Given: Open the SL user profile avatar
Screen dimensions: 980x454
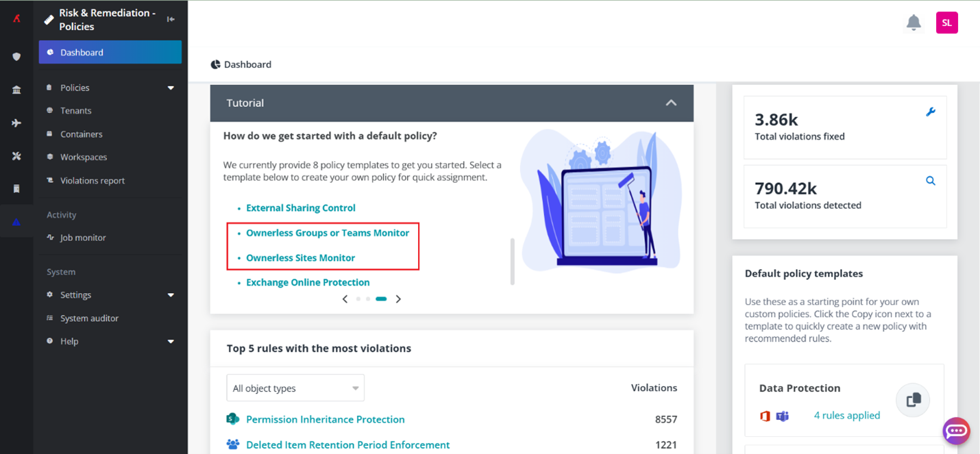Looking at the screenshot, I should coord(946,23).
